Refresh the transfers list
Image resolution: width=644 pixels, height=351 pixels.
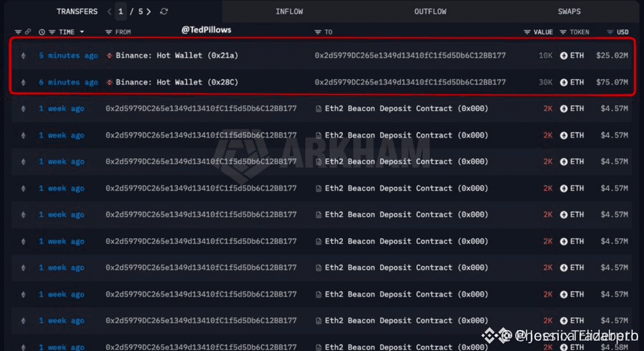(164, 11)
